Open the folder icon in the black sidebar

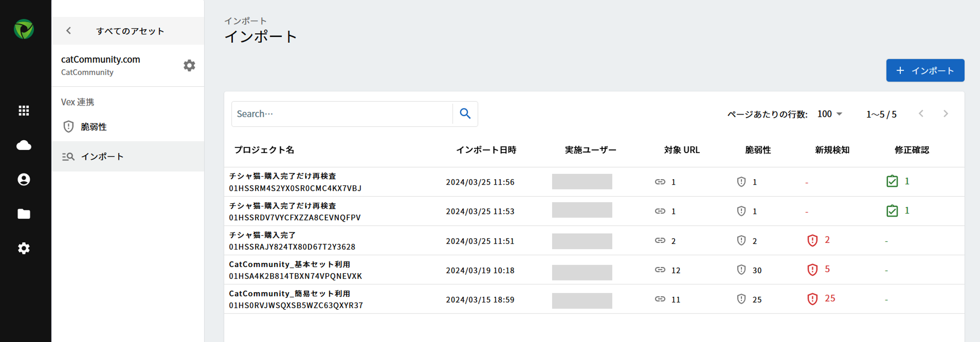[24, 214]
